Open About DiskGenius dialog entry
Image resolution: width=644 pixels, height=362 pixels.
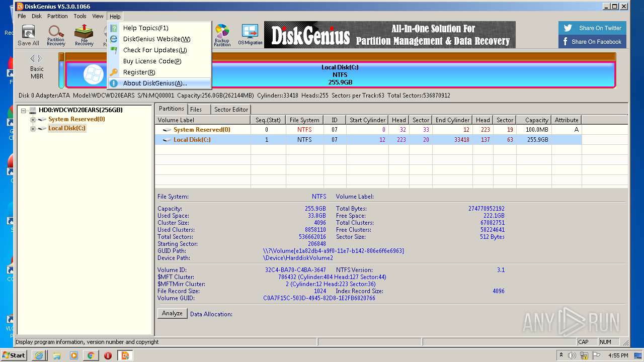159,83
